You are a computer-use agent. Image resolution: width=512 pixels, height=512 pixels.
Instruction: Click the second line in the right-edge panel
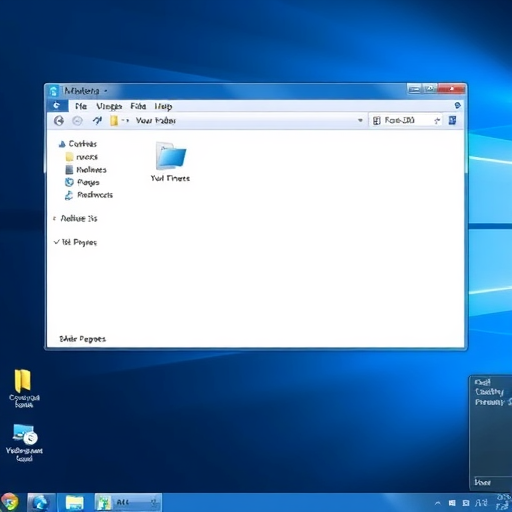pyautogui.click(x=489, y=392)
